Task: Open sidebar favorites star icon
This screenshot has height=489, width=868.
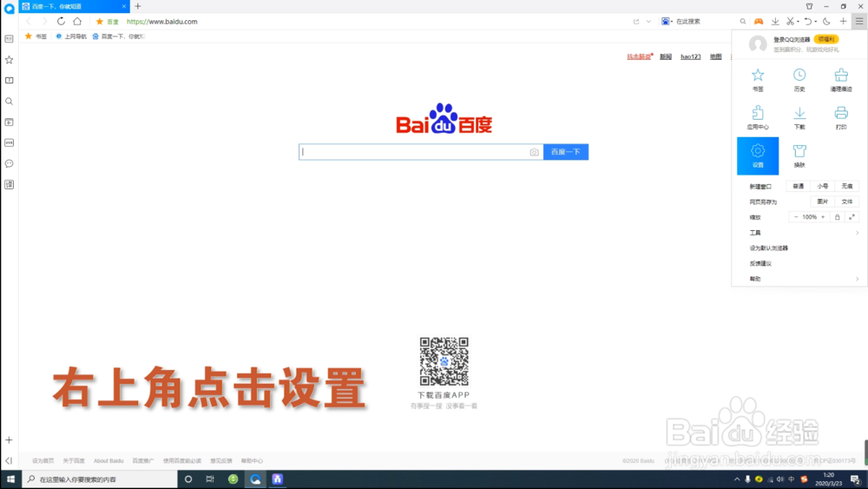Action: click(x=9, y=60)
